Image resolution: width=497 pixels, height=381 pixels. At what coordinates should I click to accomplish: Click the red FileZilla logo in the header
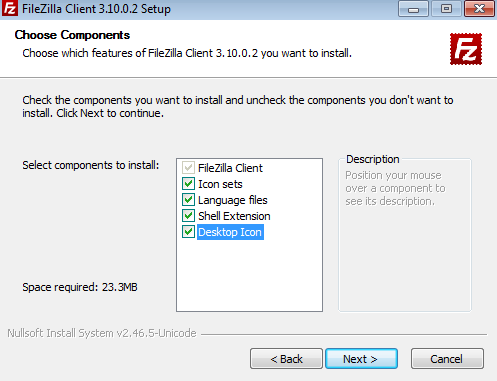click(466, 49)
